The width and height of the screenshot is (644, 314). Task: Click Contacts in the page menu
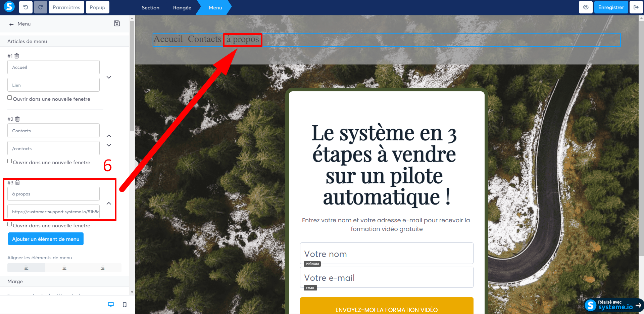pyautogui.click(x=205, y=39)
